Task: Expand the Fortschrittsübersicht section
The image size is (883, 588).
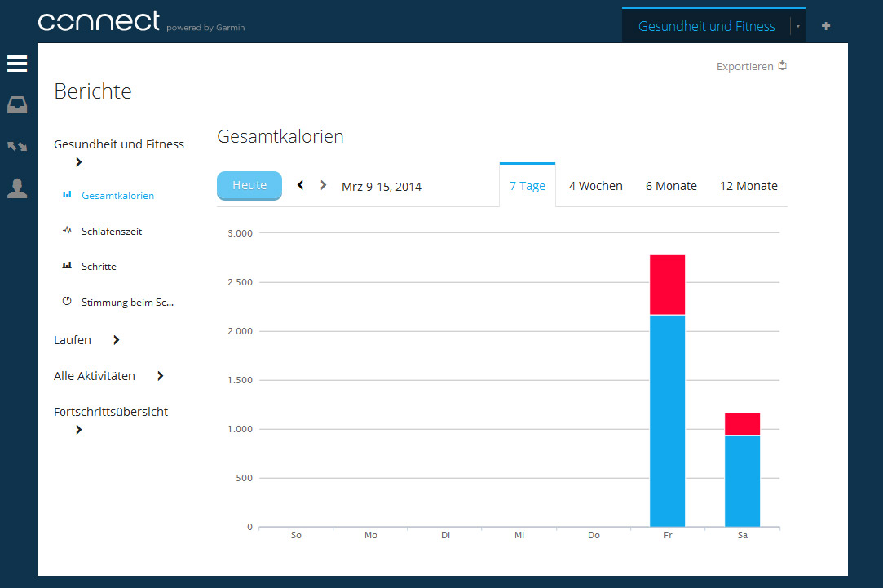Action: [78, 430]
